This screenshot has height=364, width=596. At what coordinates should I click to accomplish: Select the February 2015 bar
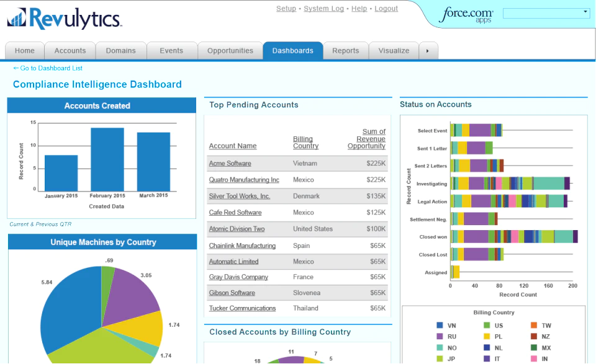[x=107, y=159]
